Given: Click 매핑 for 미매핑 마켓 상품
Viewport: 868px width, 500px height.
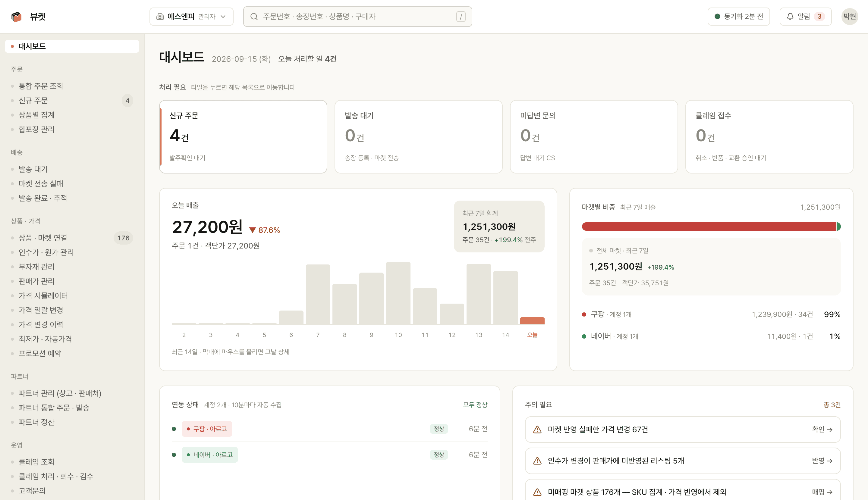Looking at the screenshot, I should tap(822, 492).
